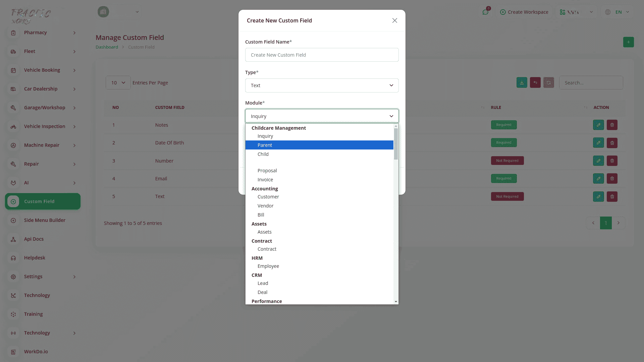644x362 pixels.
Task: Click the edit pencil icon for Notes row
Action: pyautogui.click(x=598, y=125)
